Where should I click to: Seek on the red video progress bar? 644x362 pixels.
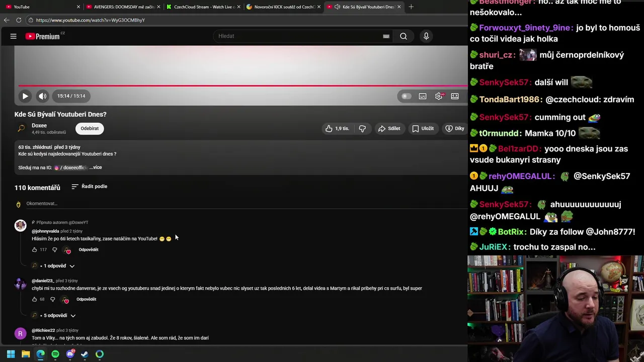tap(243, 85)
